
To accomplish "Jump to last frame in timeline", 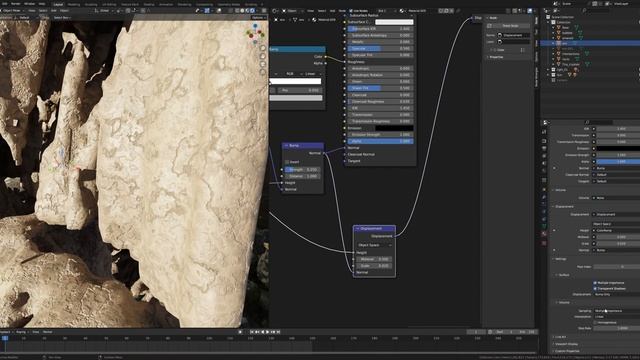I will (x=278, y=332).
